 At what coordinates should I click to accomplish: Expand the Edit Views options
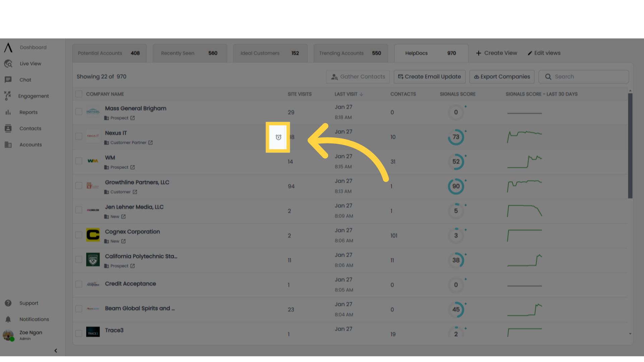[x=544, y=53]
